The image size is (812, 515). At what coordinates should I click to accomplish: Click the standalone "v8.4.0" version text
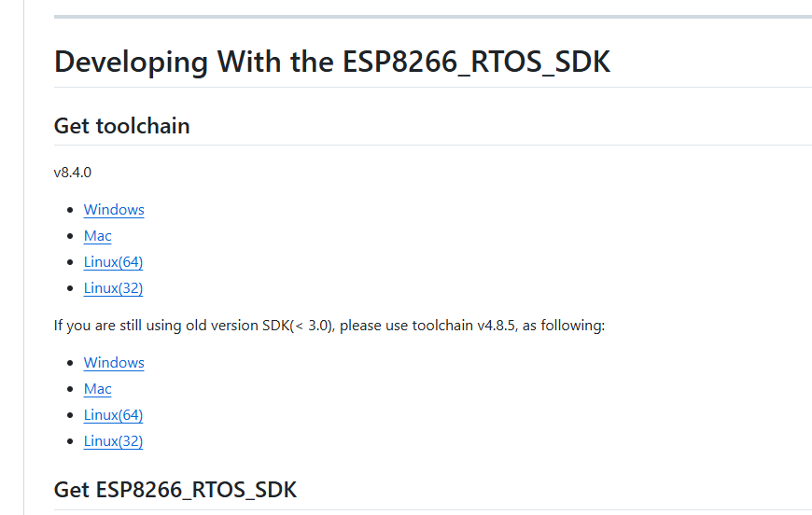[x=73, y=173]
